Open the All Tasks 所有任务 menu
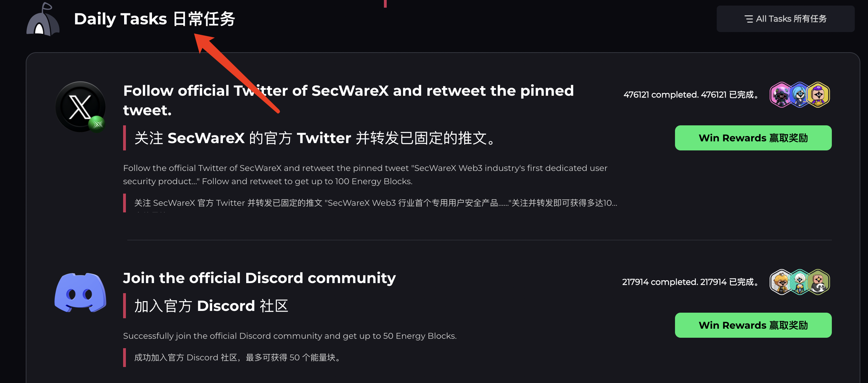Viewport: 868px width, 383px height. coord(786,19)
